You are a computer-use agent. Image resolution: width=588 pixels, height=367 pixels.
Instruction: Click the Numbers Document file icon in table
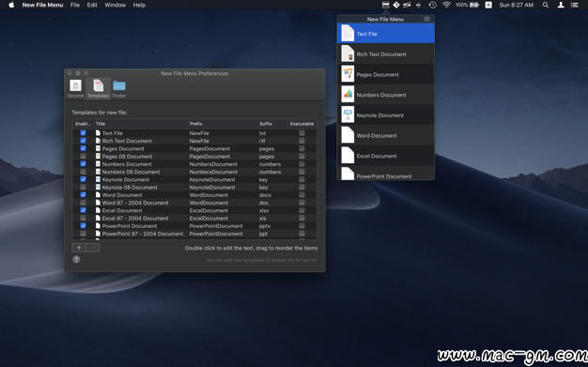[x=98, y=164]
